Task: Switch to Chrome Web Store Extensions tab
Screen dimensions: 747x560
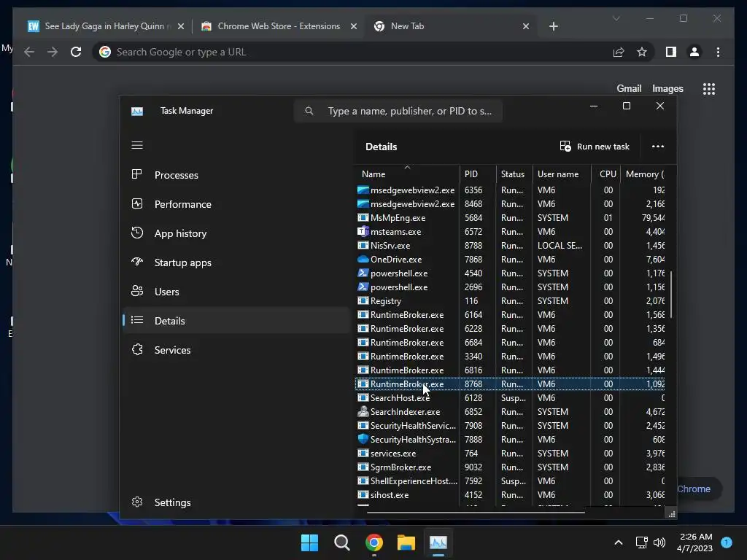Action: (x=279, y=26)
